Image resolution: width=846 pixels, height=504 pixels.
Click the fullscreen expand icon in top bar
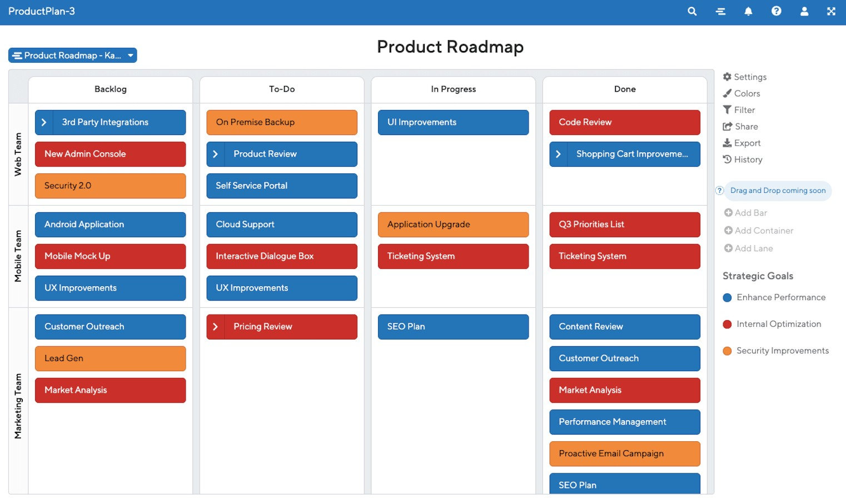(x=831, y=11)
